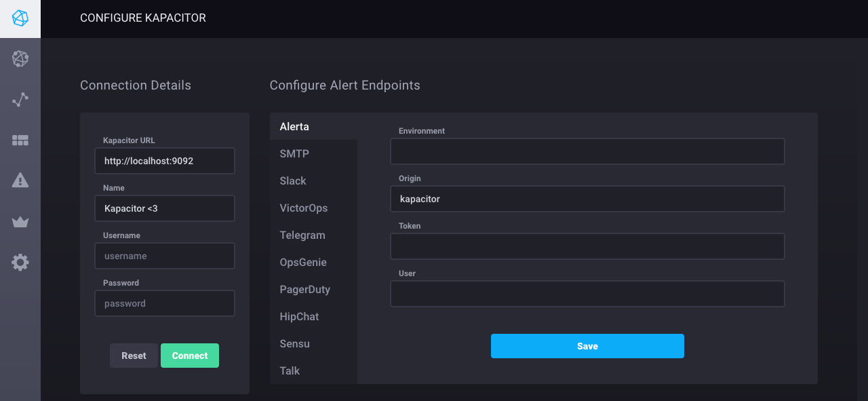Go to Dashboards via the sidebar icon

[20, 140]
